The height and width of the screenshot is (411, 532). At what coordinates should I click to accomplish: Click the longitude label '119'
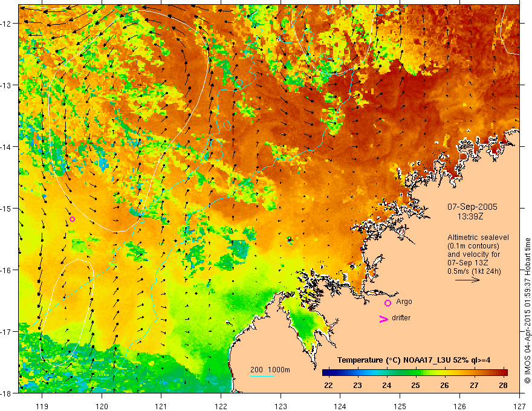click(x=42, y=406)
